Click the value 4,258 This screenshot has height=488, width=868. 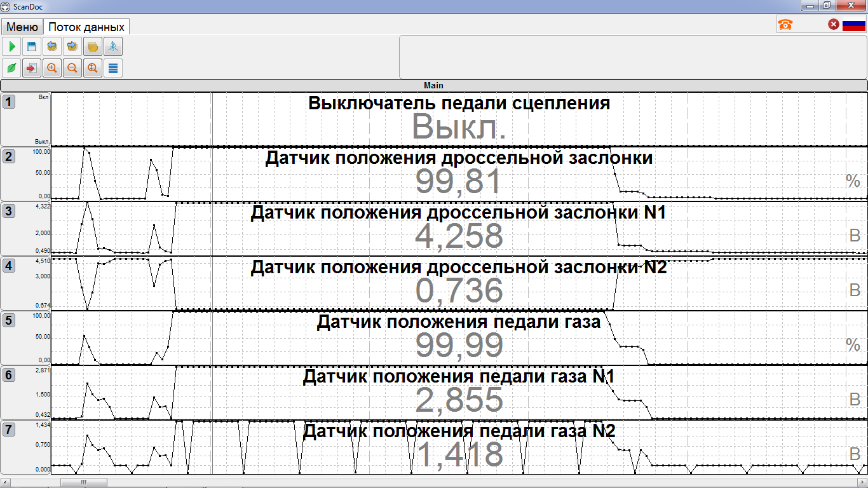(x=459, y=237)
